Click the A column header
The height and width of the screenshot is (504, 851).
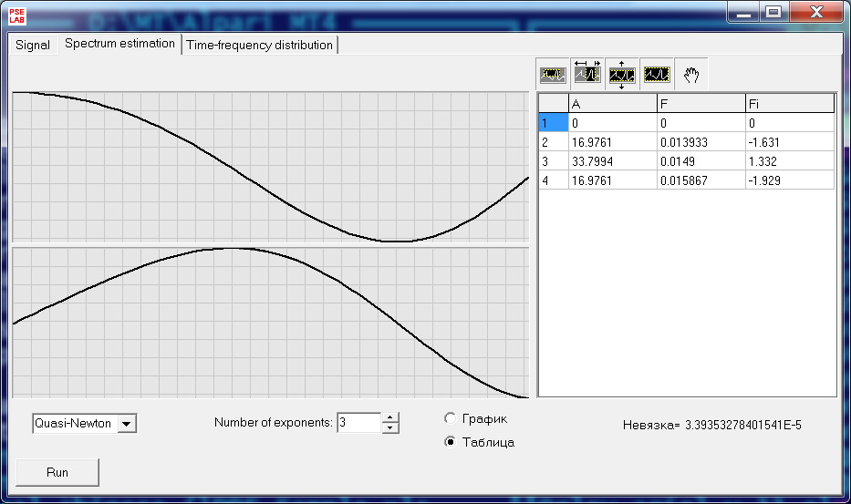pos(612,103)
